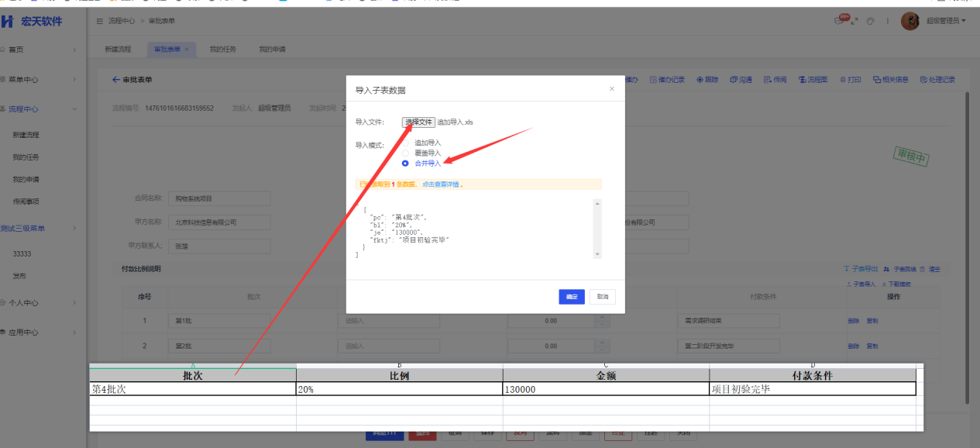980x448 pixels.
Task: Collapse the 流程中心 sidebar menu
Action: [43, 109]
